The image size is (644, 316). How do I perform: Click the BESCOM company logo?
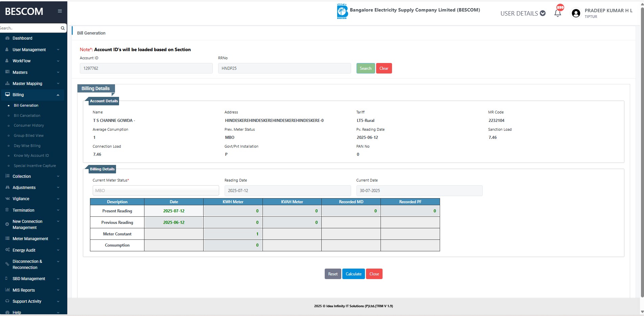342,12
